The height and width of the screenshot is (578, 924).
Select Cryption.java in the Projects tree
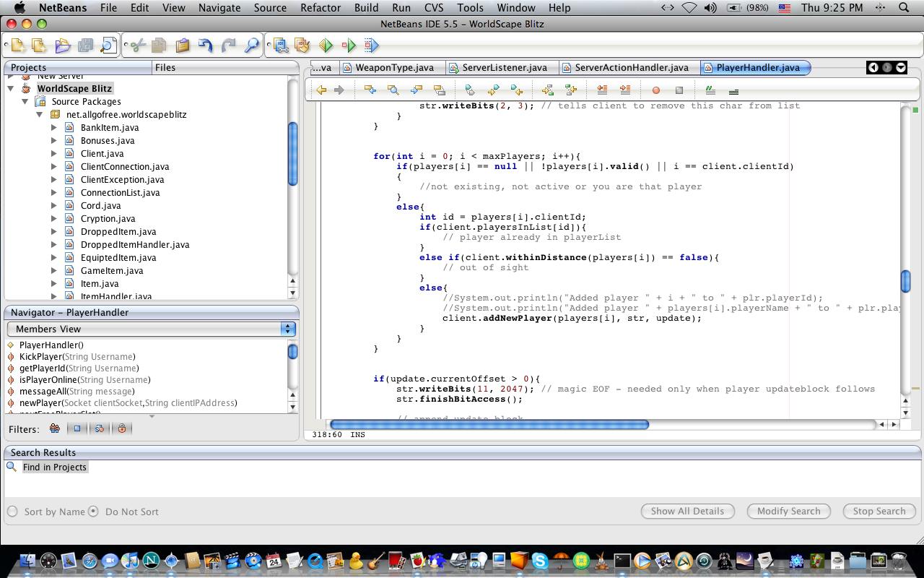click(x=108, y=218)
